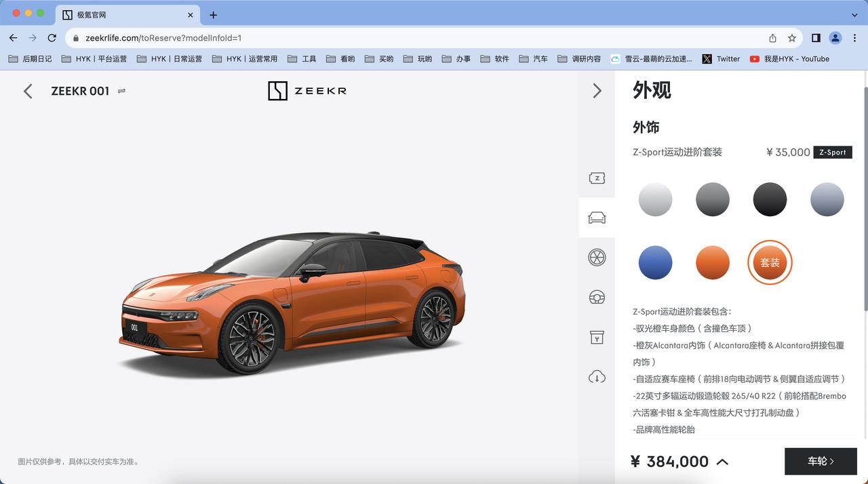Open the 玩哟 bookmark folder

point(418,59)
